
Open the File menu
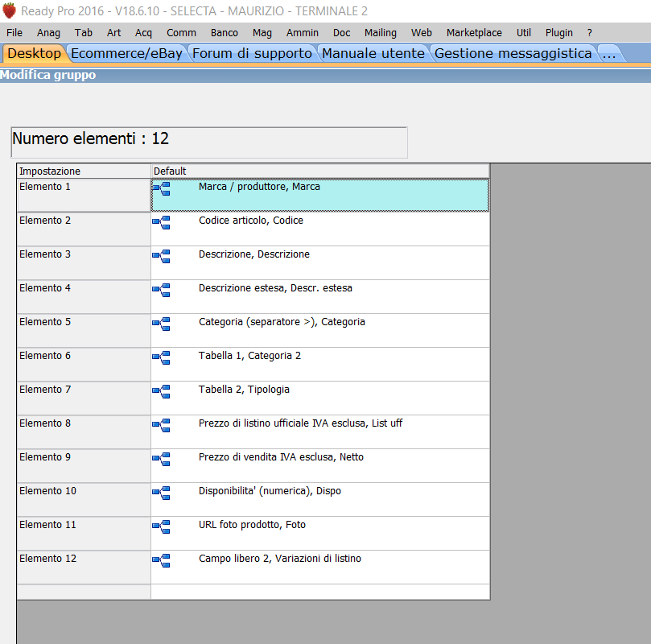(x=14, y=33)
